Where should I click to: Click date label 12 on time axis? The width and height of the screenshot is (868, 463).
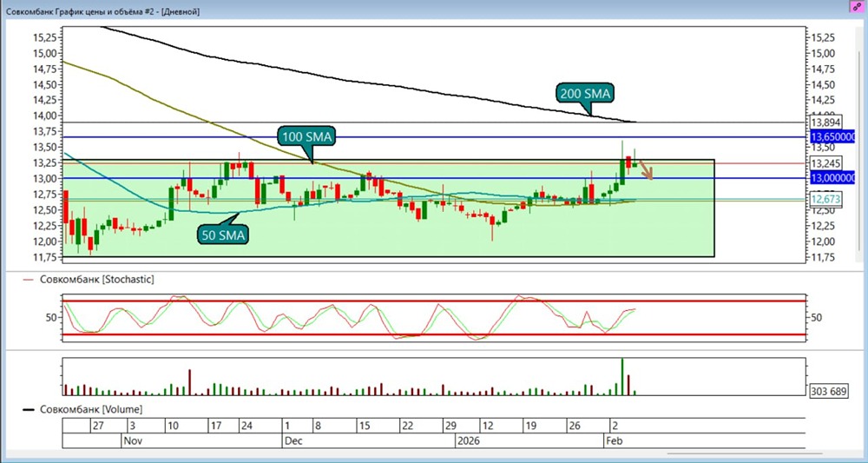click(x=488, y=427)
